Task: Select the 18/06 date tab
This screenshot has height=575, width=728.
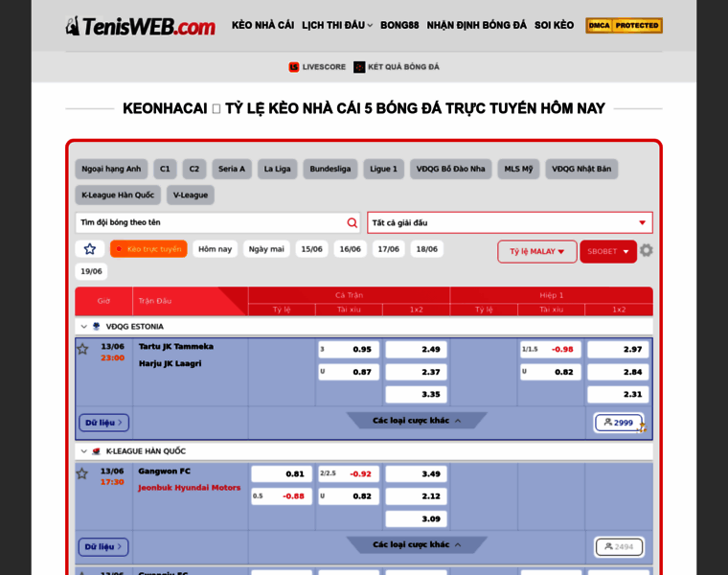Action: tap(426, 249)
